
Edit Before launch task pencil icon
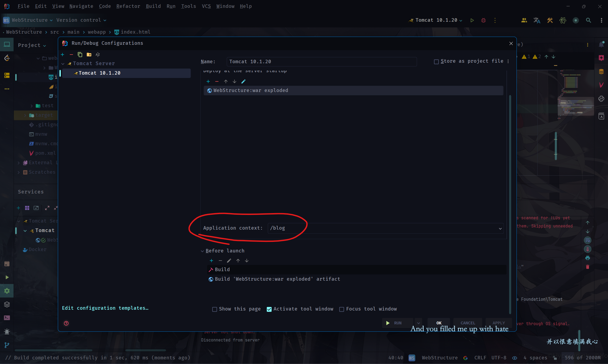[229, 261]
